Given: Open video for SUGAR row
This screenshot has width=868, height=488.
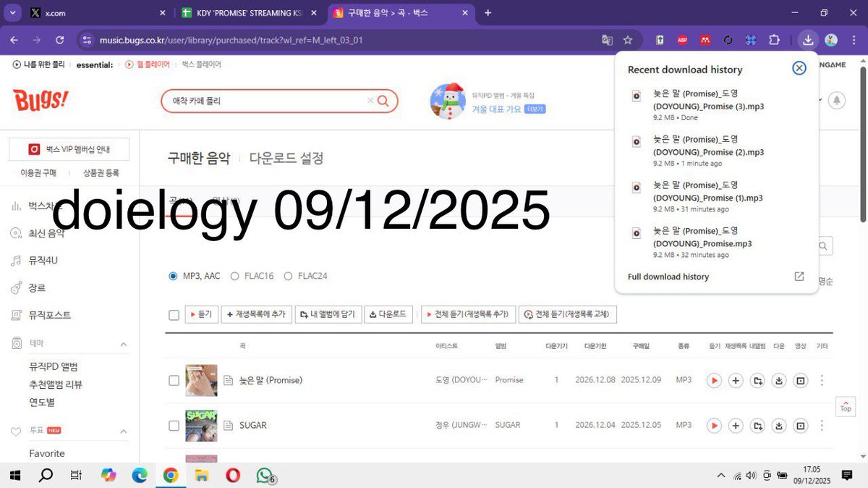Looking at the screenshot, I should (x=801, y=425).
